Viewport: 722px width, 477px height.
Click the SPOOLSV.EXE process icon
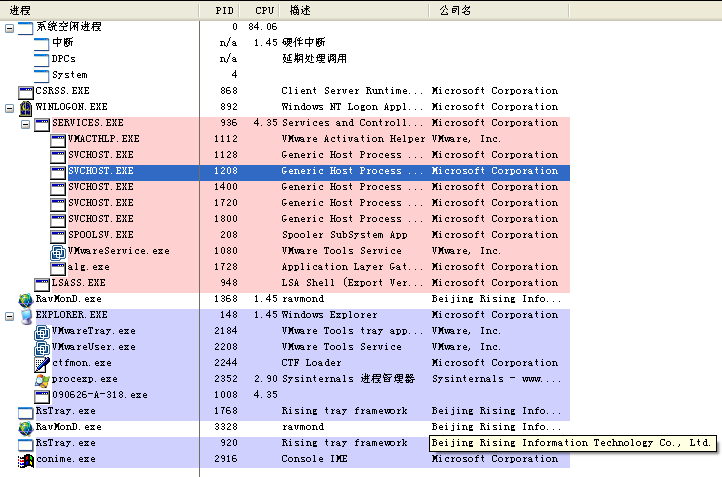coord(58,236)
